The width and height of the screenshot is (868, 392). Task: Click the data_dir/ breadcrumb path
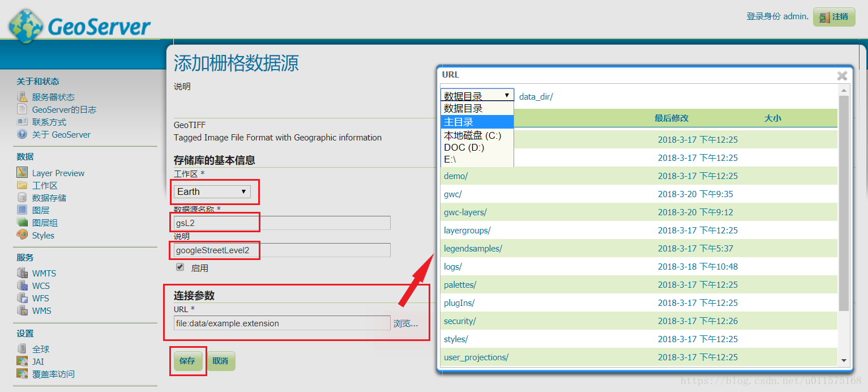(536, 97)
